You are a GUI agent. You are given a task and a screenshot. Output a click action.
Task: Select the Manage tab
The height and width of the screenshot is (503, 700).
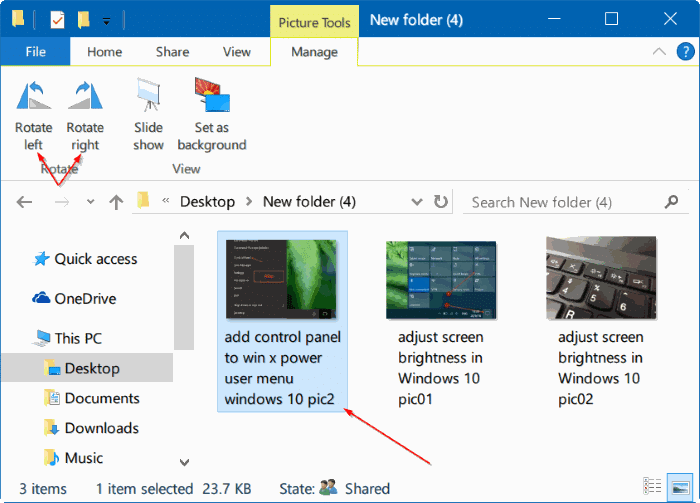[314, 52]
